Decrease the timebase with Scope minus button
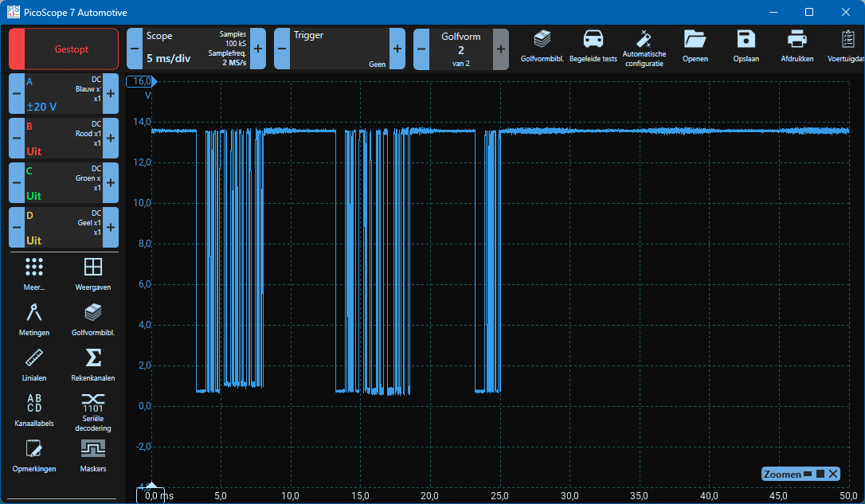 pos(135,49)
